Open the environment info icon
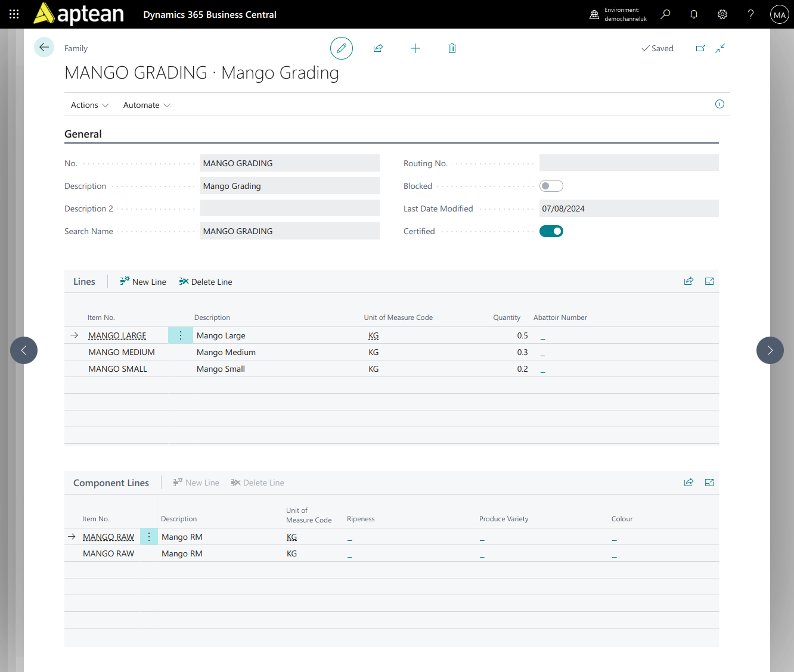This screenshot has width=794, height=672. pos(594,14)
